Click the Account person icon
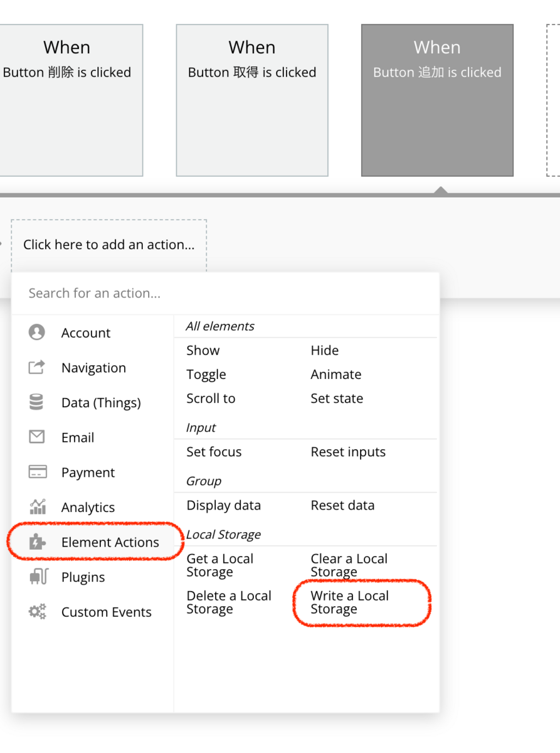This screenshot has height=753, width=560. click(37, 333)
